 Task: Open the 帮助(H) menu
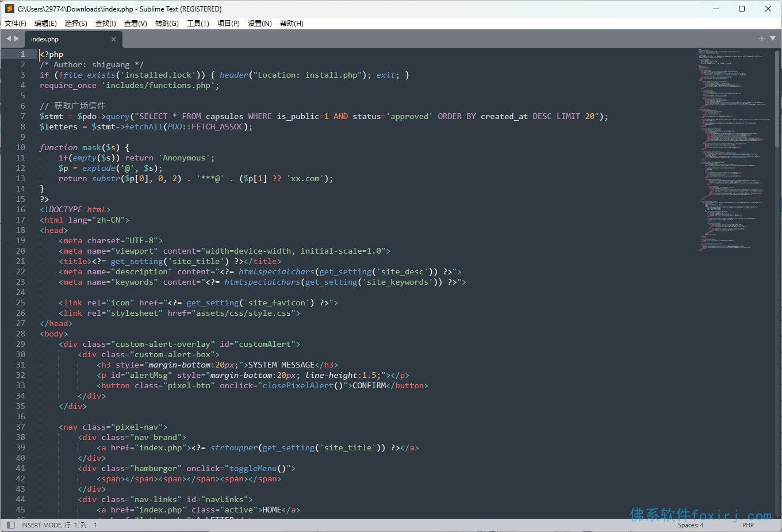tap(292, 24)
